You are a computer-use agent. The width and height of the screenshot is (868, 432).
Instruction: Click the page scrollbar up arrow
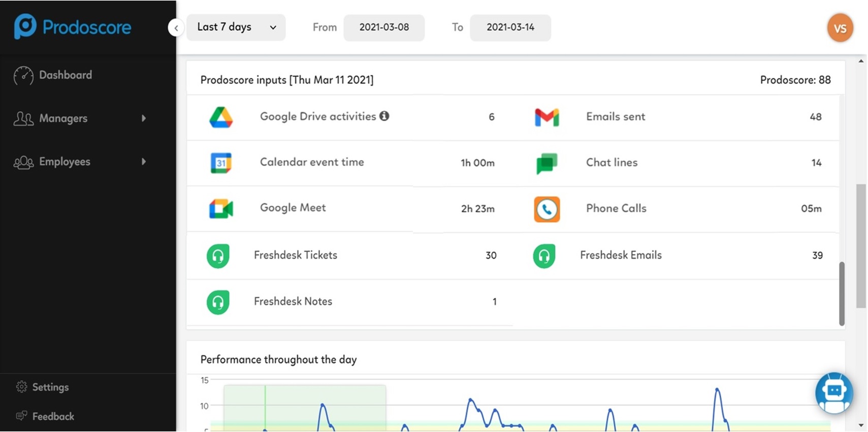[x=861, y=61]
